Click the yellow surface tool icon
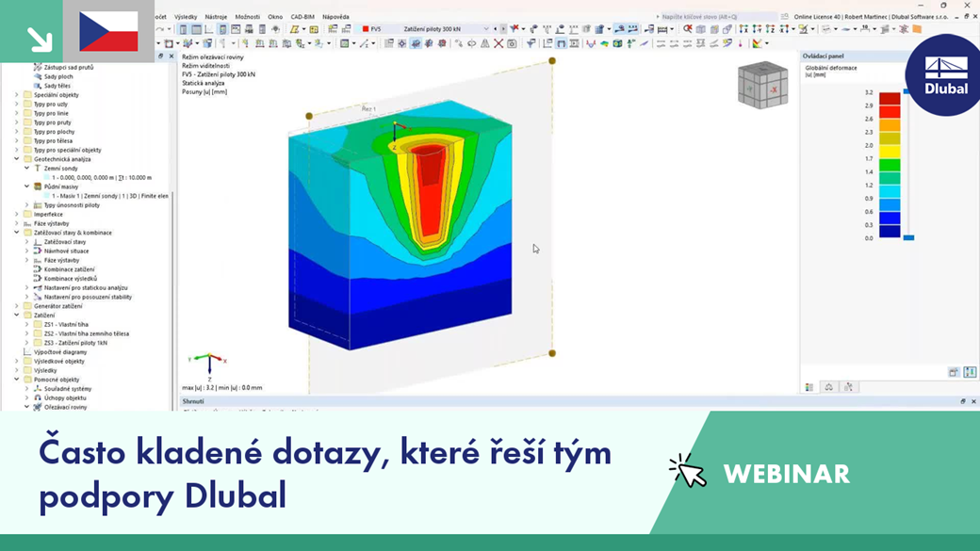 click(x=294, y=29)
